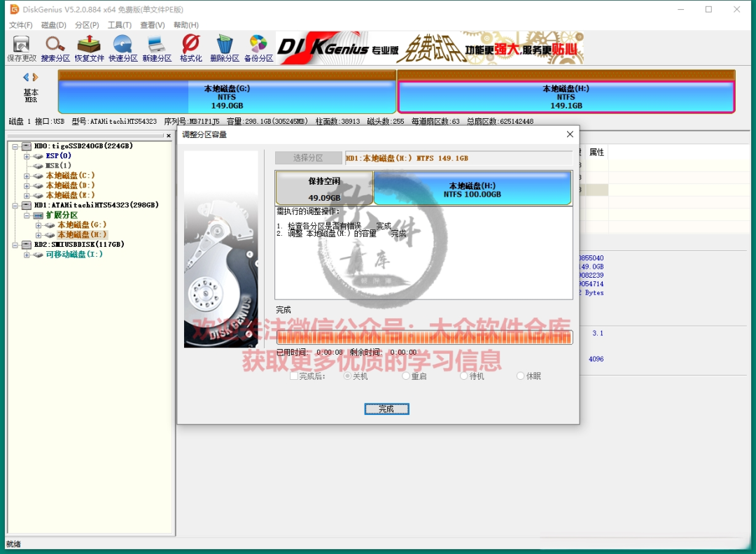Collapse the RD2 SMIUSBDISK tree node
Screen dimensions: 756x554
[15, 245]
